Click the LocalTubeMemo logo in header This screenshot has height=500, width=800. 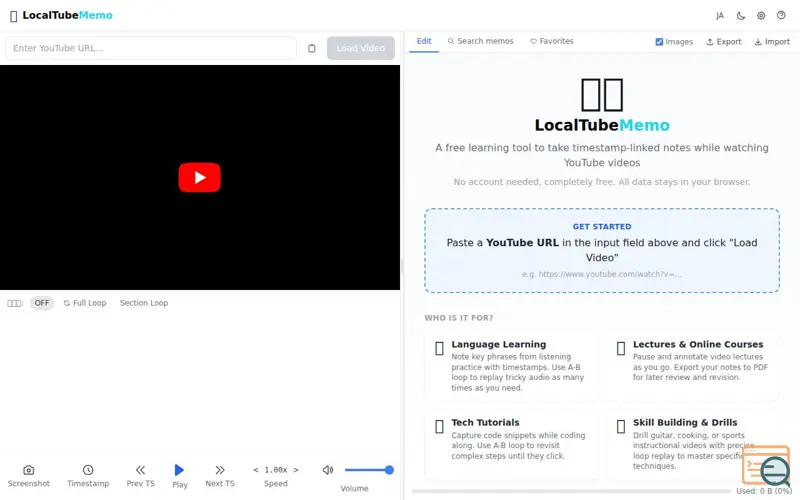pyautogui.click(x=61, y=15)
